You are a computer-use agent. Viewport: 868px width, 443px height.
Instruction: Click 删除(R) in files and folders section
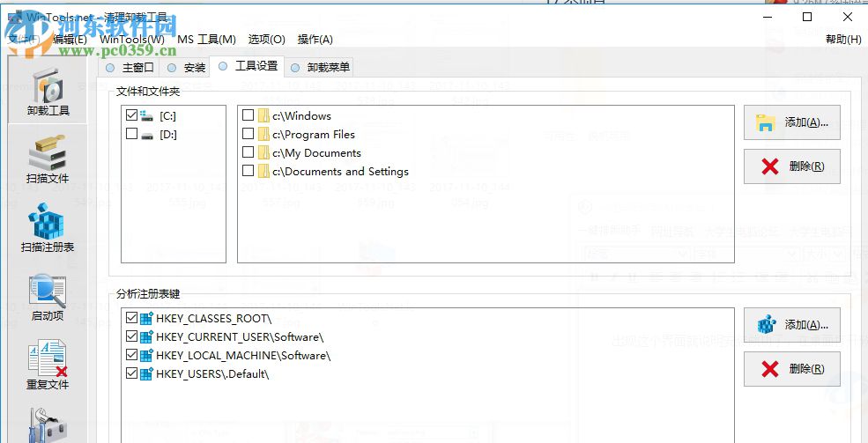pos(792,166)
